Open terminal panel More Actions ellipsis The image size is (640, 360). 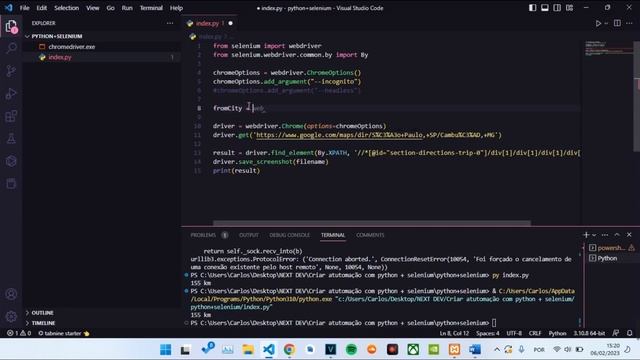(x=605, y=235)
